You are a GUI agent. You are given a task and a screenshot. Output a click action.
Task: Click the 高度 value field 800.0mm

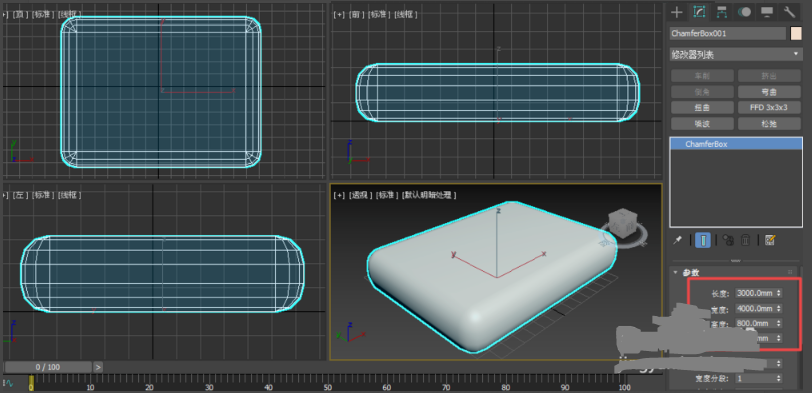pyautogui.click(x=754, y=323)
